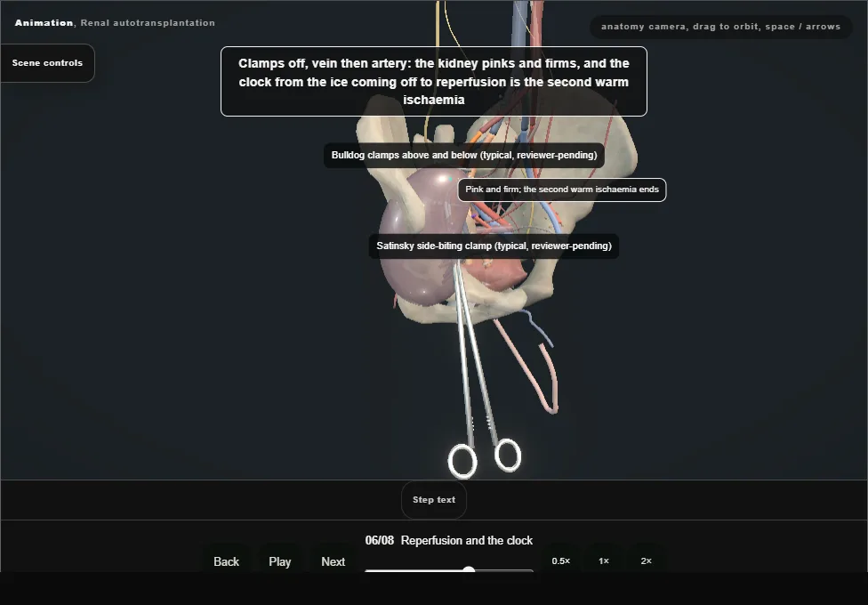Click the main caption about clamps off
Screen dimensions: 868x605
(x=434, y=82)
